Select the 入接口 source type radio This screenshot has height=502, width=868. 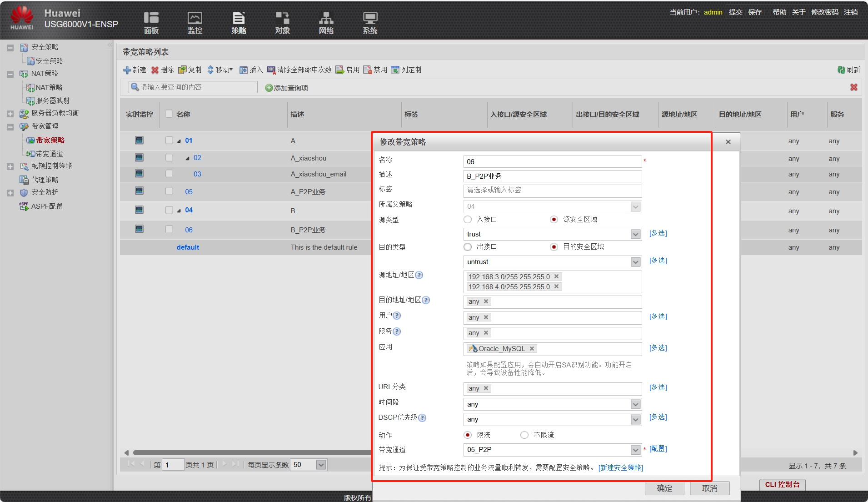tap(468, 220)
